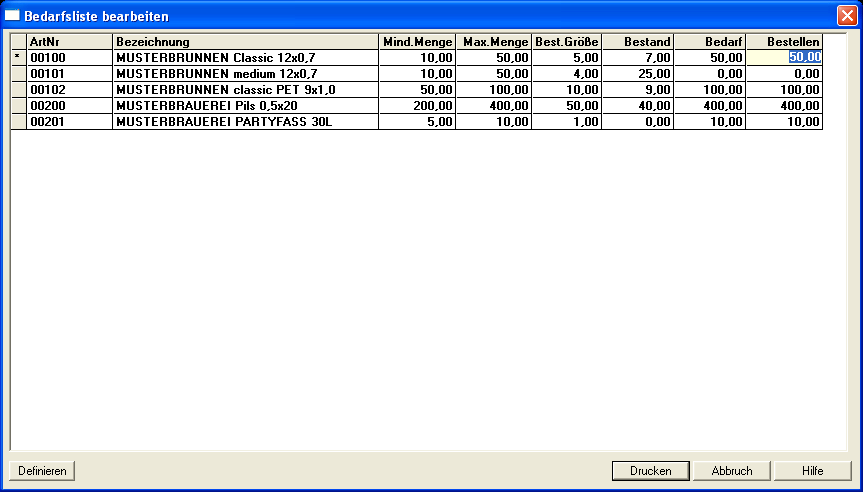863x492 pixels.
Task: Close the Bedarfsliste bearbeiten window
Action: tap(846, 16)
